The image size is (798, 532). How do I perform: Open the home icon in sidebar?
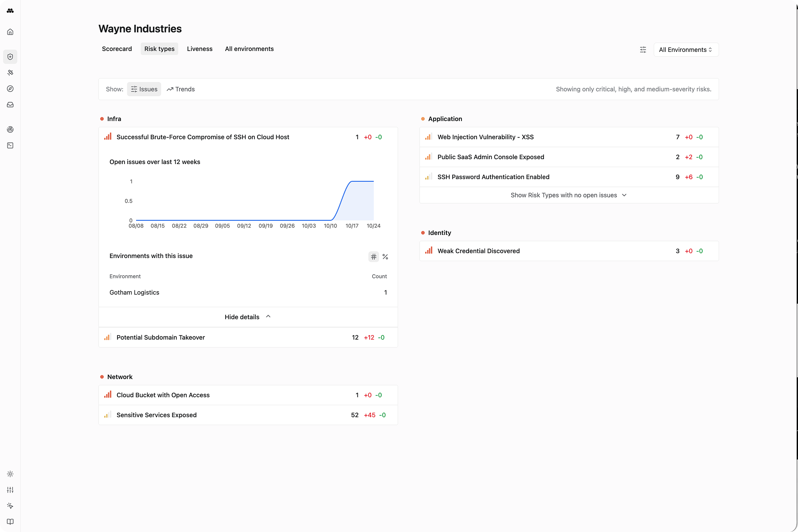pos(10,32)
